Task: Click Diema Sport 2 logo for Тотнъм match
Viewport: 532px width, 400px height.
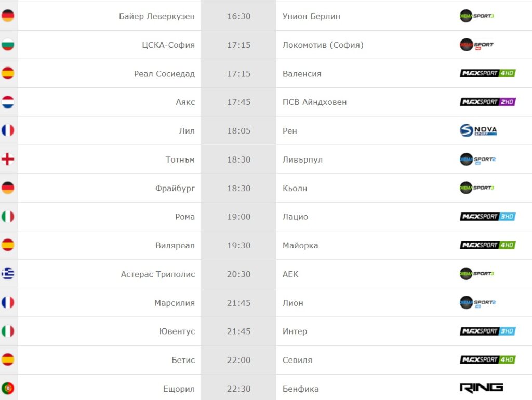Action: point(477,159)
